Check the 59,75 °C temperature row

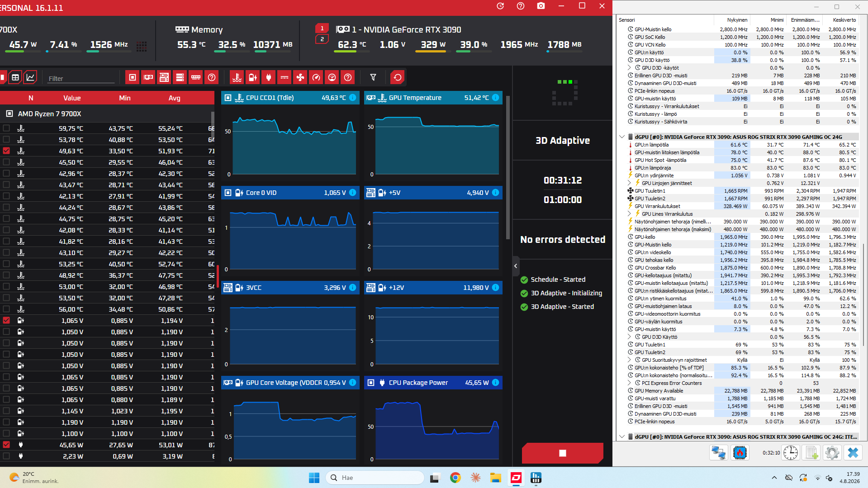pyautogui.click(x=6, y=128)
